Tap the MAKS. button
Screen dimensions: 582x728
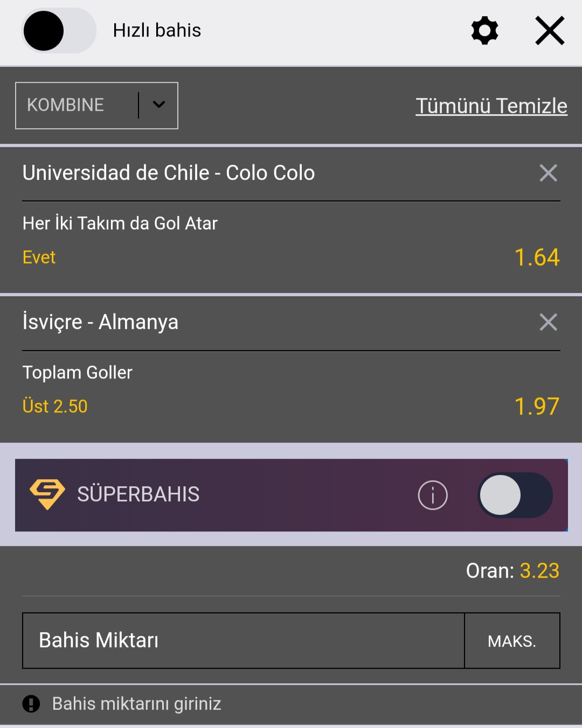(512, 641)
